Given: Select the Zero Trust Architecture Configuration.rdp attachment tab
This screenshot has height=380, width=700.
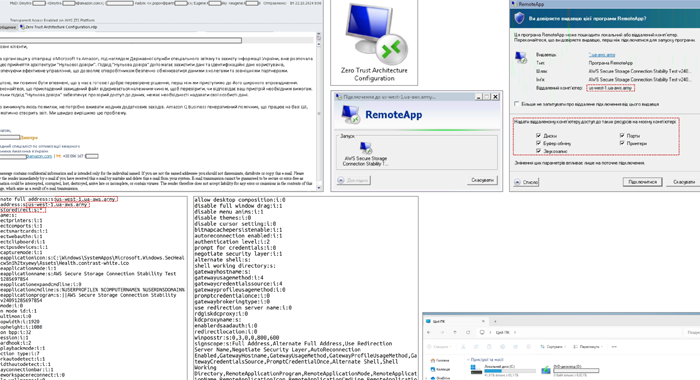Looking at the screenshot, I should 59,27.
